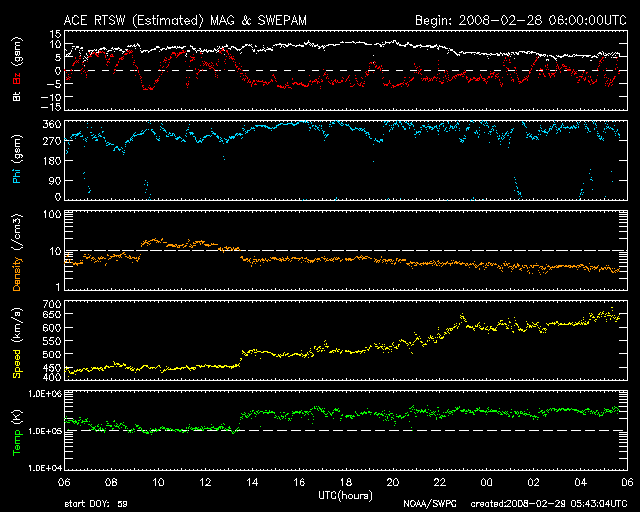Screen dimensions: 640x512
Task: Click the '90' tick on the Phi axis
Action: pos(55,181)
